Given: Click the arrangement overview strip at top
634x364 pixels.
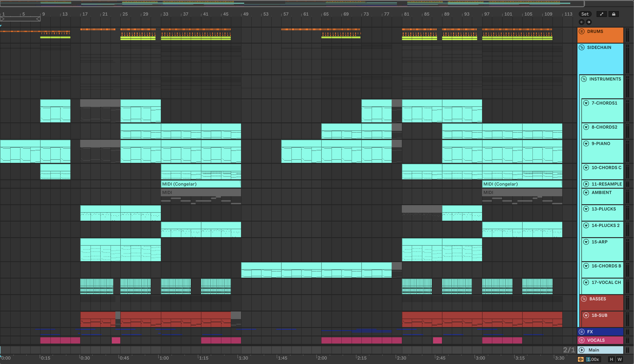Looking at the screenshot, I should [x=292, y=3].
